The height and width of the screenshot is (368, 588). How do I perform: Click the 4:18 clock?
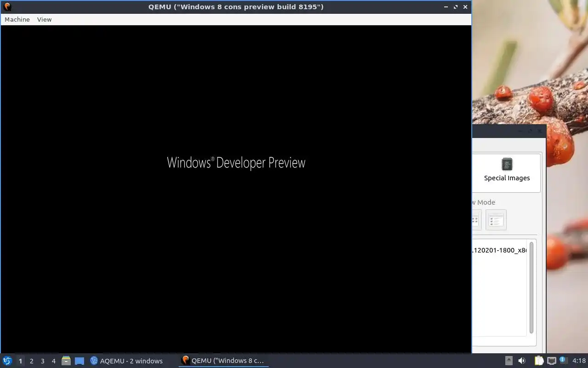tap(579, 361)
